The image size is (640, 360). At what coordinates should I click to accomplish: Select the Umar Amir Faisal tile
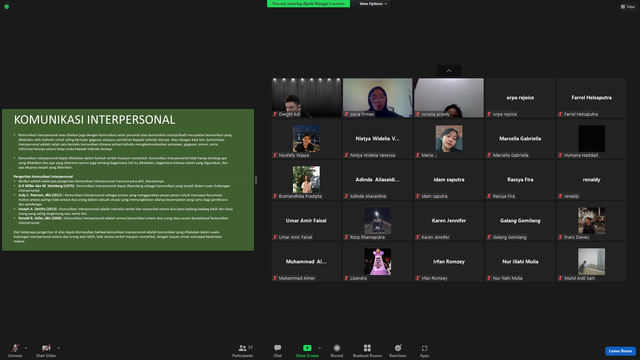tap(306, 221)
